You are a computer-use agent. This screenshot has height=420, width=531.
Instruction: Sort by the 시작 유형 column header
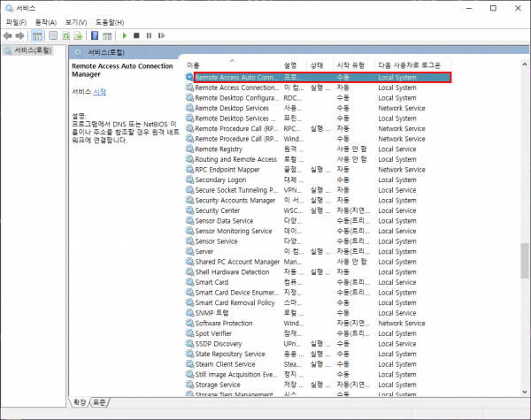(x=351, y=65)
